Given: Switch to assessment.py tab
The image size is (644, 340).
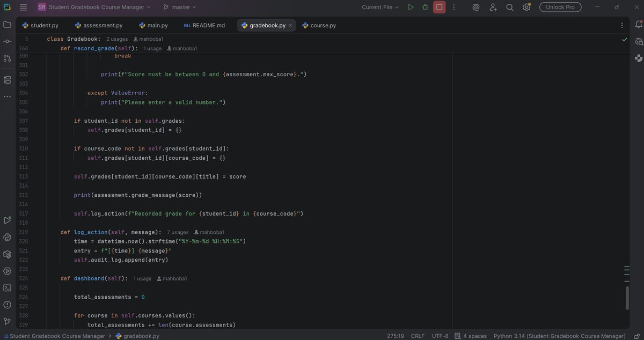Looking at the screenshot, I should pos(99,25).
